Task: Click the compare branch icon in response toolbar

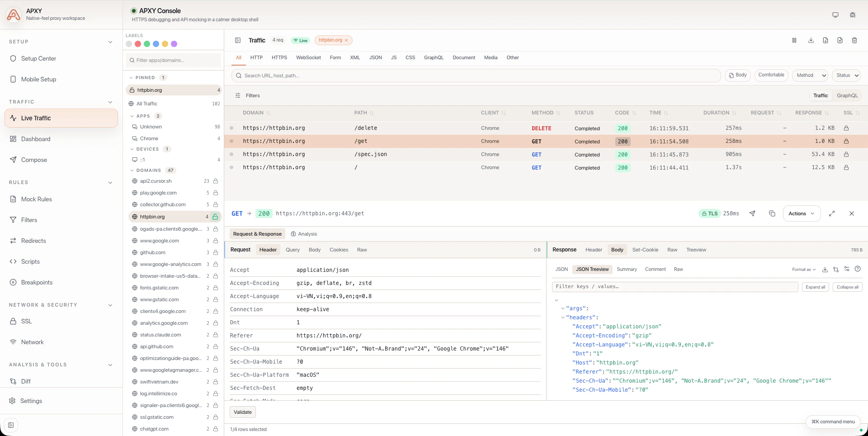Action: (836, 269)
